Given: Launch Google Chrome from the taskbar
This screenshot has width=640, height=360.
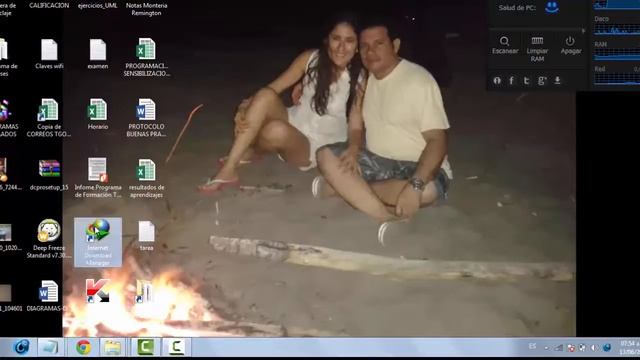Looking at the screenshot, I should pos(83,347).
